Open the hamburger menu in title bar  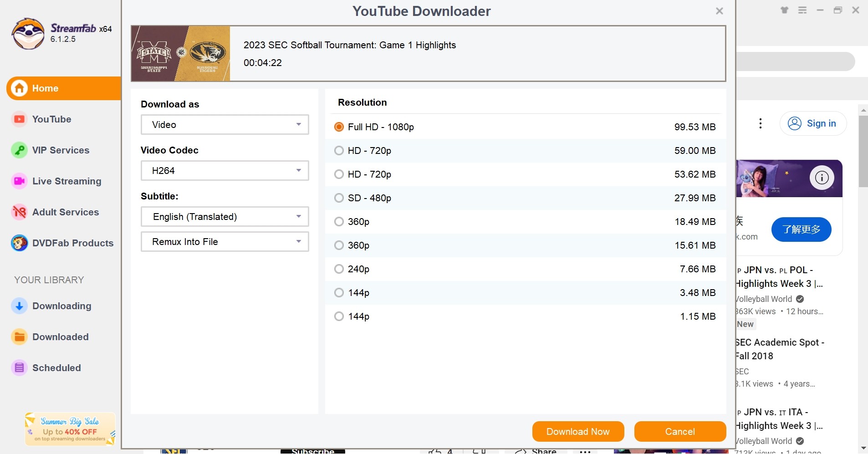click(x=802, y=10)
